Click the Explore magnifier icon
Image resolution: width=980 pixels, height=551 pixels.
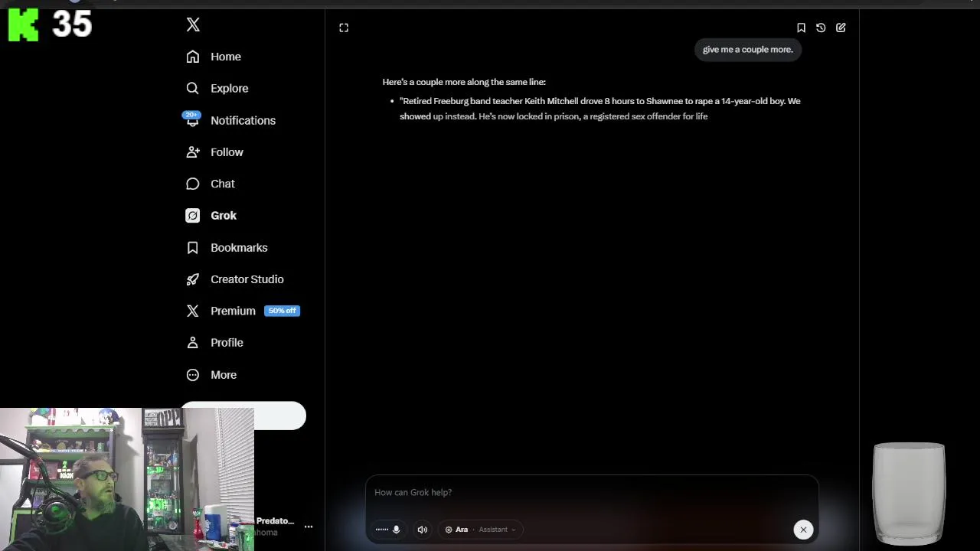[193, 88]
